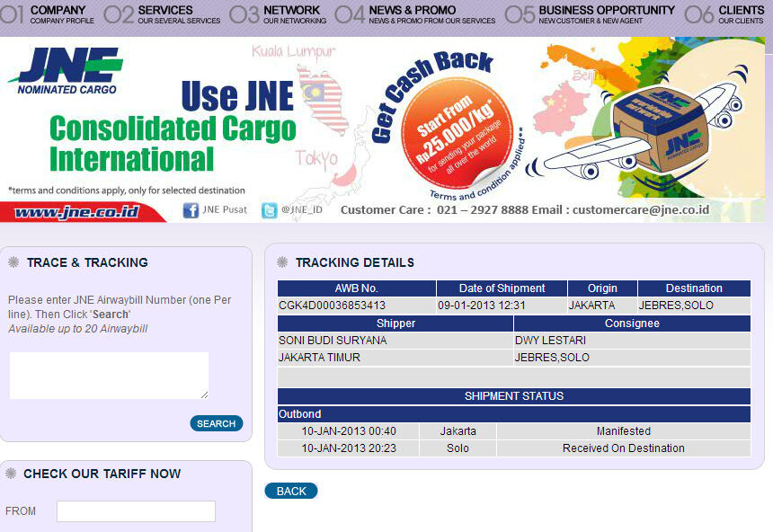773x532 pixels.
Task: Click shipment date 09-01-2013 12:31
Action: [482, 306]
